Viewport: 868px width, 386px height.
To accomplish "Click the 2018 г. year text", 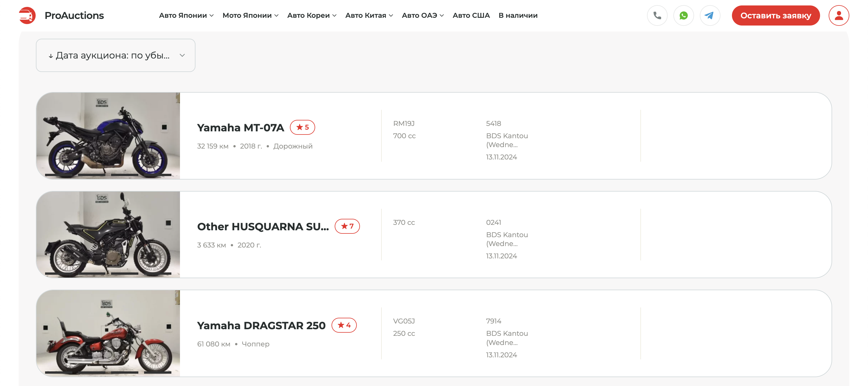I will coord(251,146).
